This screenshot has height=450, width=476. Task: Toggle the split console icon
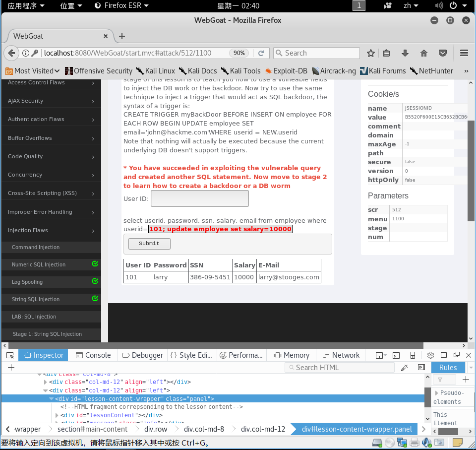pos(396,355)
